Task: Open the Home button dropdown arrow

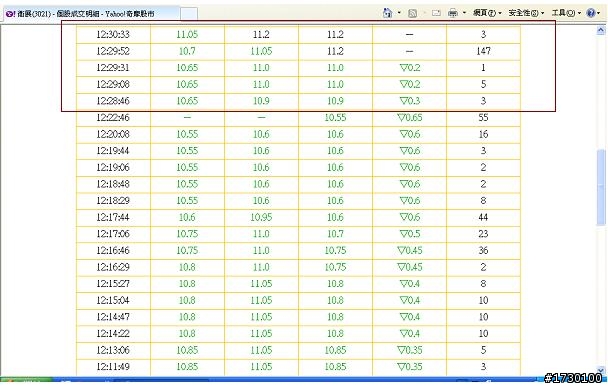Action: tap(399, 13)
